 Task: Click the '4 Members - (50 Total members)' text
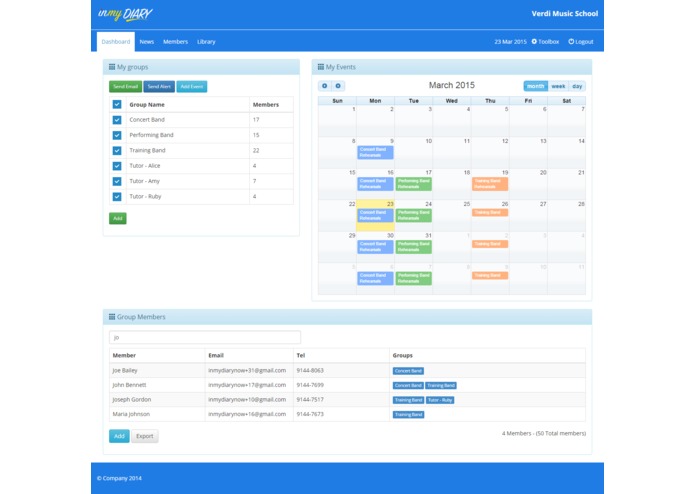pyautogui.click(x=544, y=433)
